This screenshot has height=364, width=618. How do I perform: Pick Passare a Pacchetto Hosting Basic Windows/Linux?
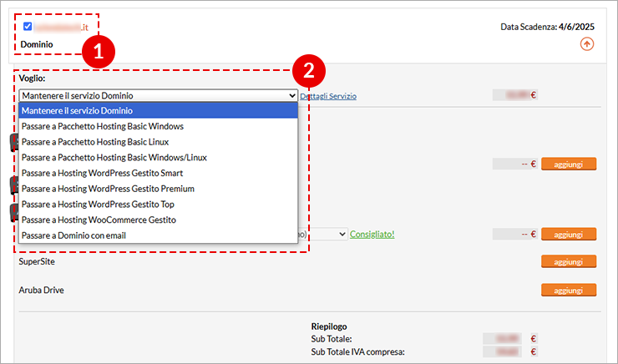159,158
